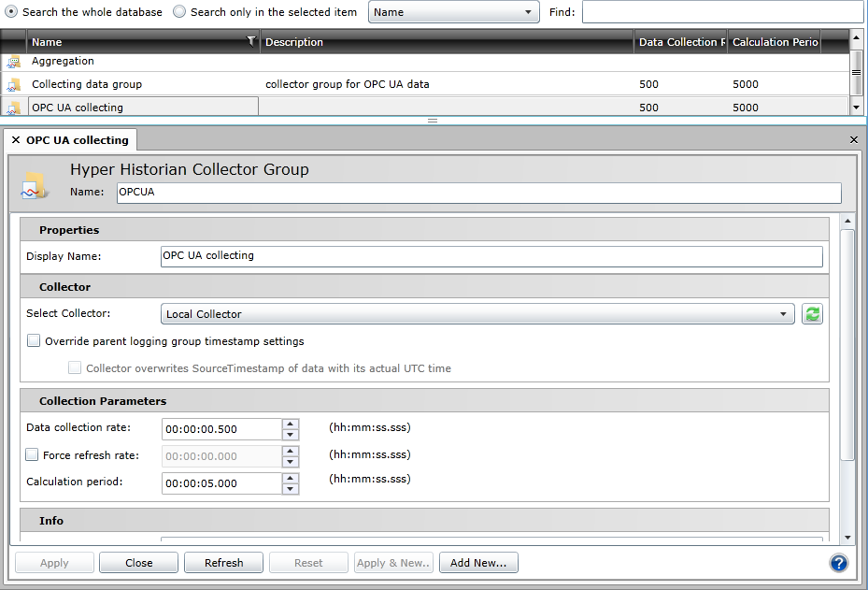Enable Override parent logging group timestamp settings

click(34, 341)
